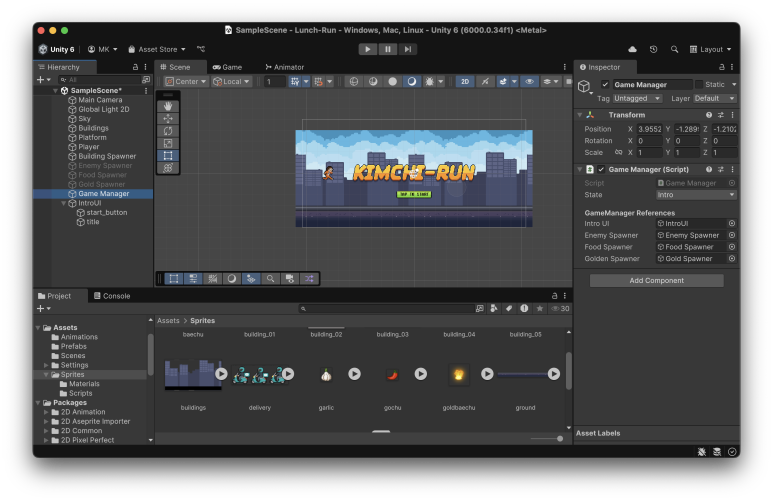Switch to the Game tab
The width and height of the screenshot is (773, 501).
tap(227, 67)
